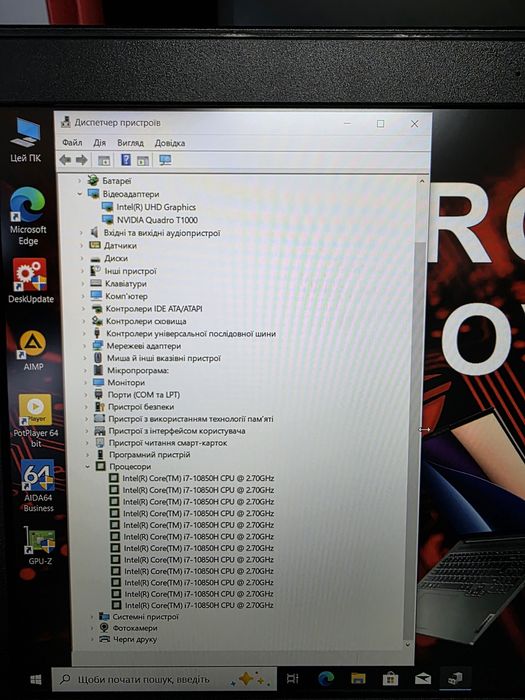
Task: Collapse the Процесори category
Action: (x=88, y=467)
